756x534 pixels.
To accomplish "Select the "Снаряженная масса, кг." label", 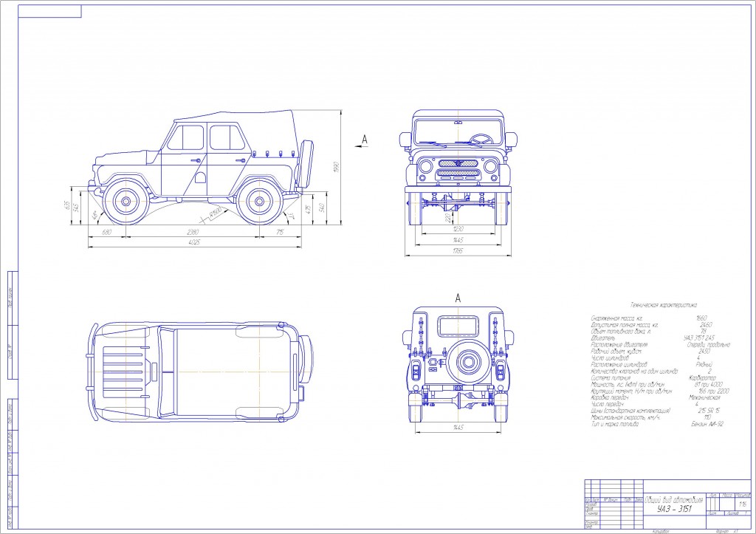I will [x=616, y=319].
